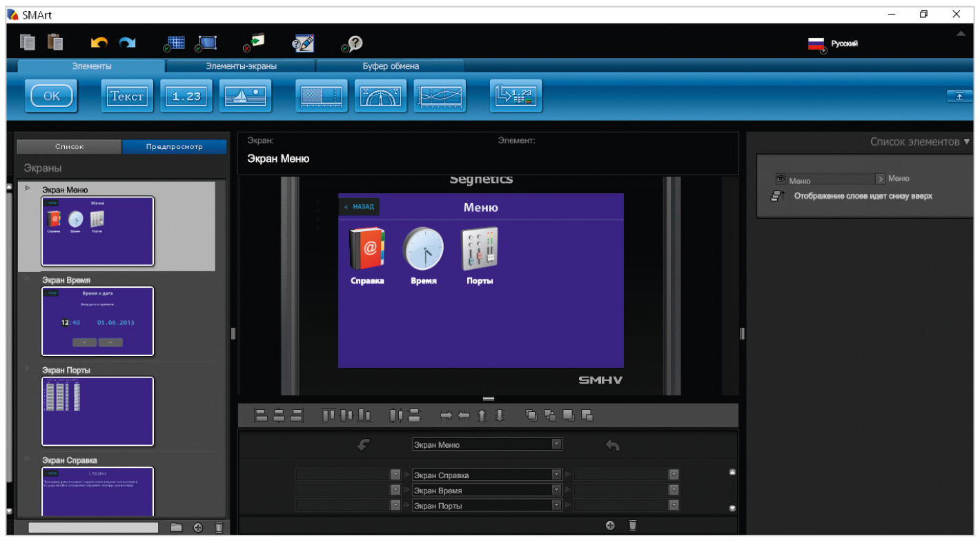980x541 pixels.
Task: Select the Экран Время thumbnail
Action: pyautogui.click(x=97, y=321)
